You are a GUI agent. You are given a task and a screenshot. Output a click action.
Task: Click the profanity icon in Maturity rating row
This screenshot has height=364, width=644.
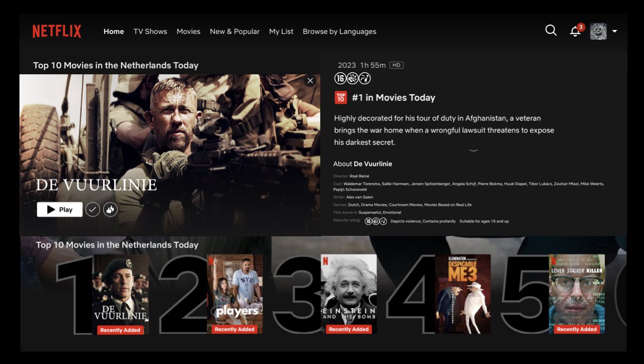point(384,221)
